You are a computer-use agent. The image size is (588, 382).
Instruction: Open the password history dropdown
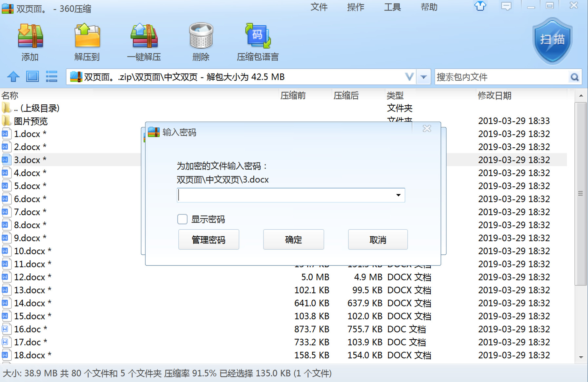click(398, 195)
